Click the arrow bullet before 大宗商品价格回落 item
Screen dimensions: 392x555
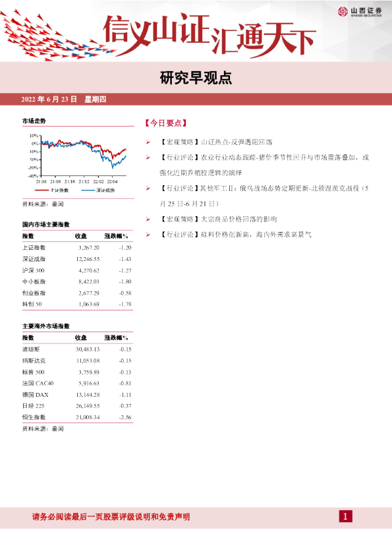pyautogui.click(x=148, y=219)
